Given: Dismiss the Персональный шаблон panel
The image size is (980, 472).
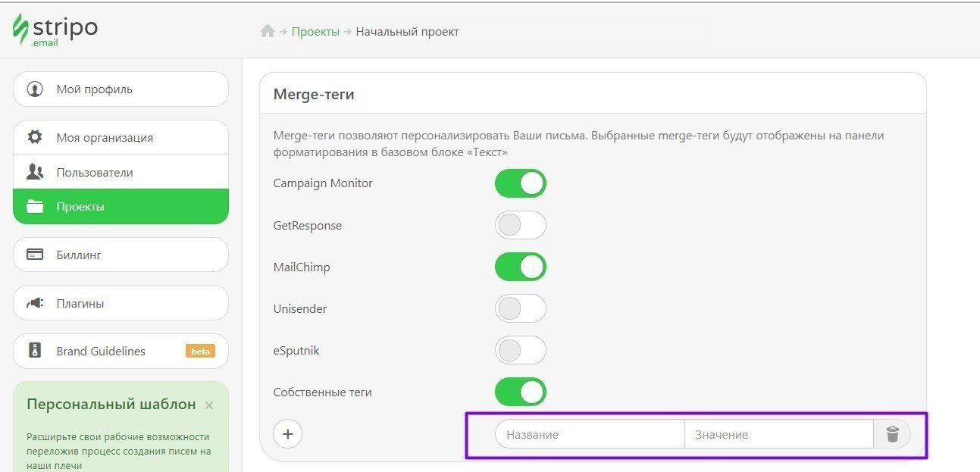Looking at the screenshot, I should pyautogui.click(x=209, y=405).
